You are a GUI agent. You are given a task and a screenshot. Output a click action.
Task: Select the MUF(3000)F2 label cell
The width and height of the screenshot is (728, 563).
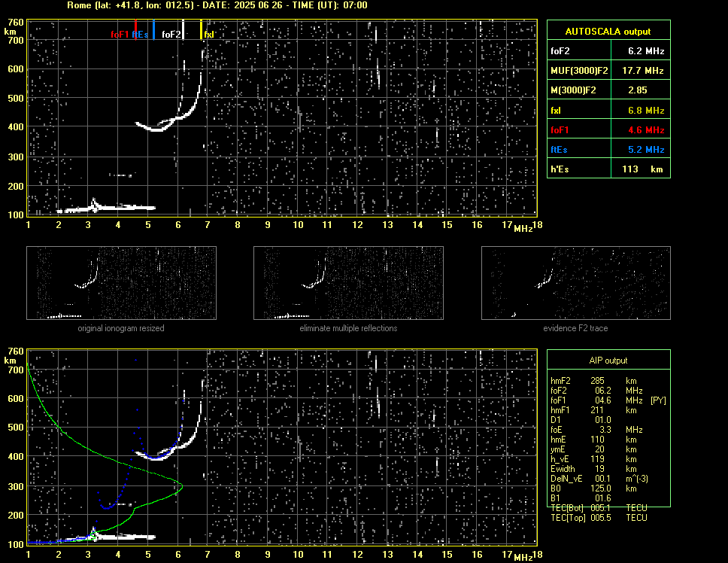(579, 70)
